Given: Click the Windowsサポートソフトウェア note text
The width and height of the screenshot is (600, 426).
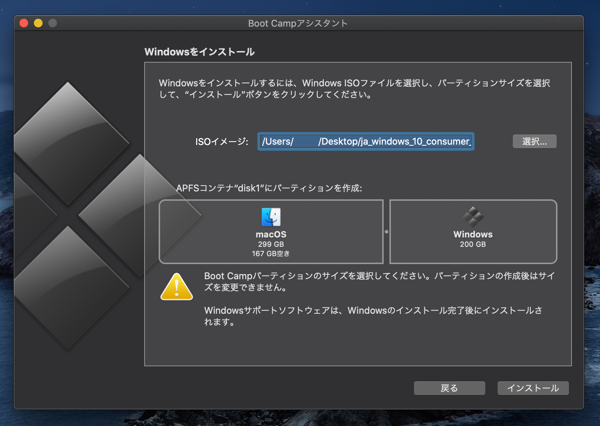Looking at the screenshot, I should pyautogui.click(x=373, y=316).
